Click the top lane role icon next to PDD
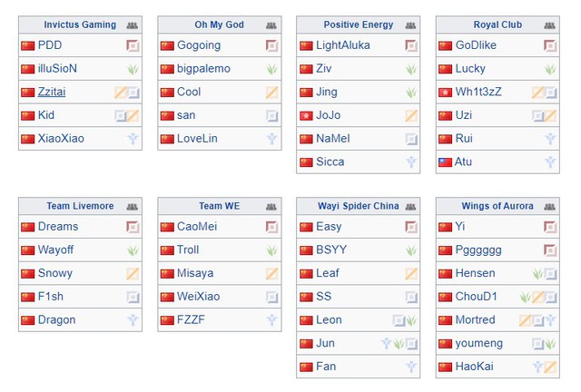The image size is (581, 392). [x=133, y=45]
